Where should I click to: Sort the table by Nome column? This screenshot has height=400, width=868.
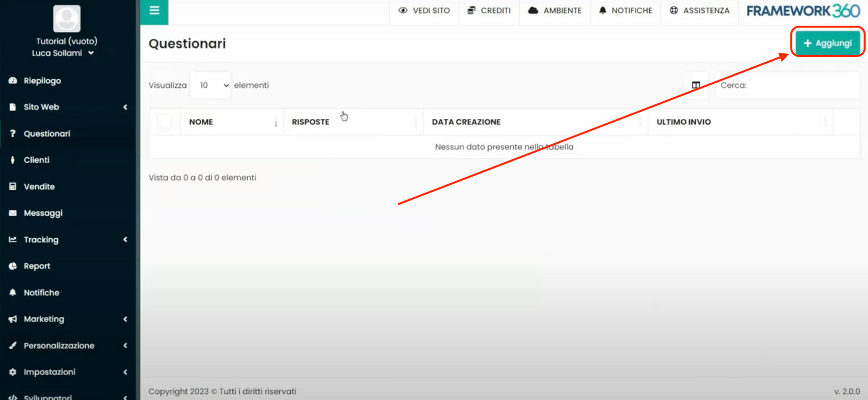(201, 122)
